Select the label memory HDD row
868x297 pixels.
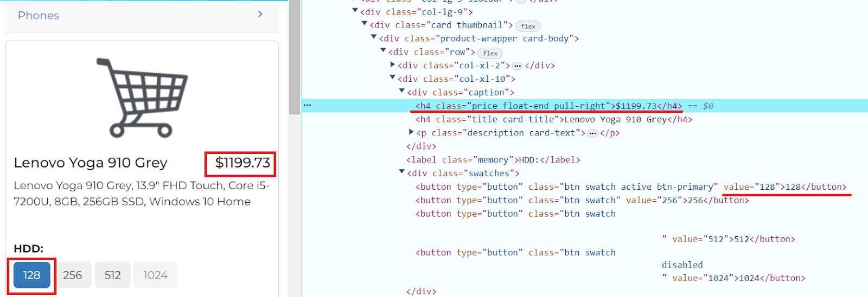(x=493, y=160)
